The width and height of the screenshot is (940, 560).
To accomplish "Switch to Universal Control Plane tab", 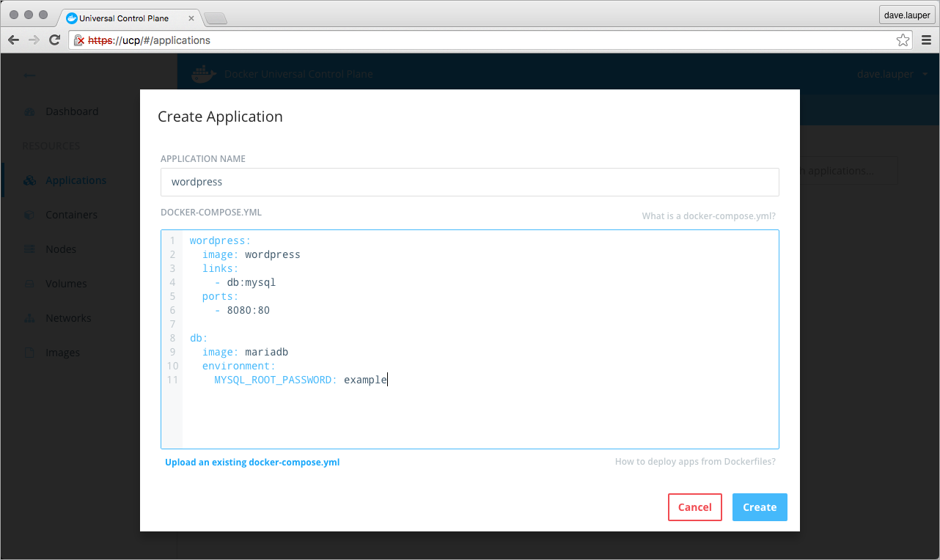I will 125,18.
